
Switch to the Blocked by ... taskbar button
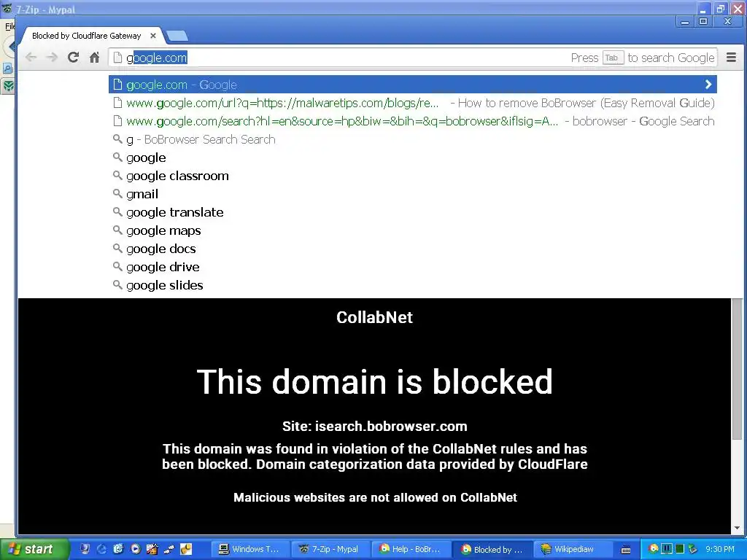[491, 549]
